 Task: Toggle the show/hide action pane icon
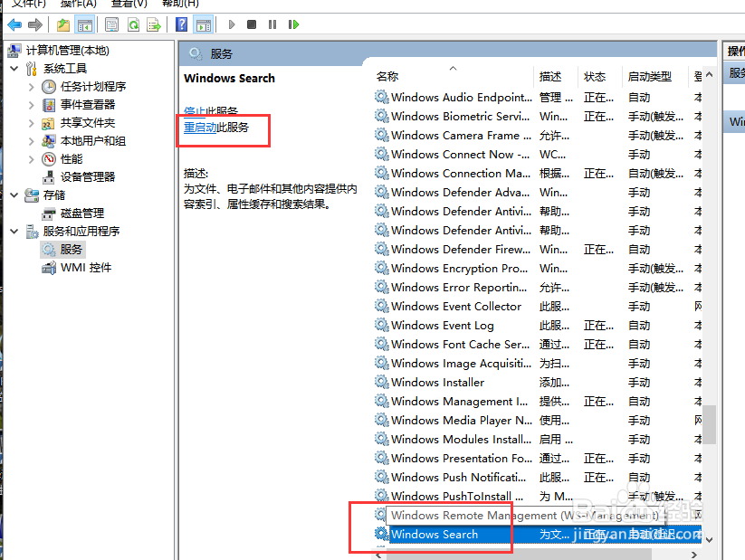[204, 24]
